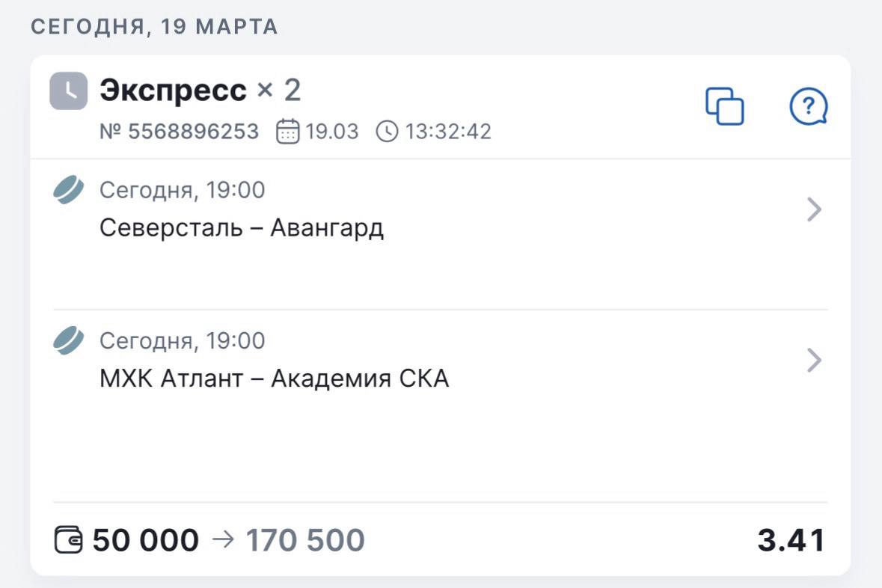Open the Северсталь – Авангард match

[242, 227]
